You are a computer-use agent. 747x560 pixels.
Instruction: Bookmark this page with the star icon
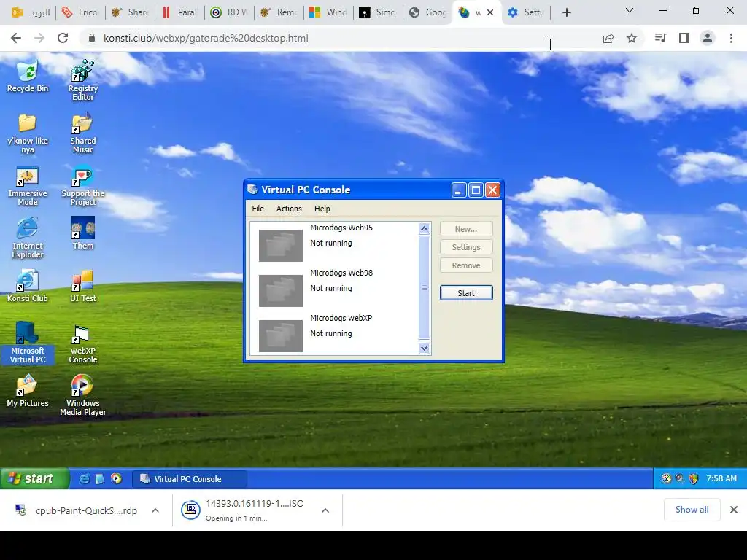coord(632,38)
